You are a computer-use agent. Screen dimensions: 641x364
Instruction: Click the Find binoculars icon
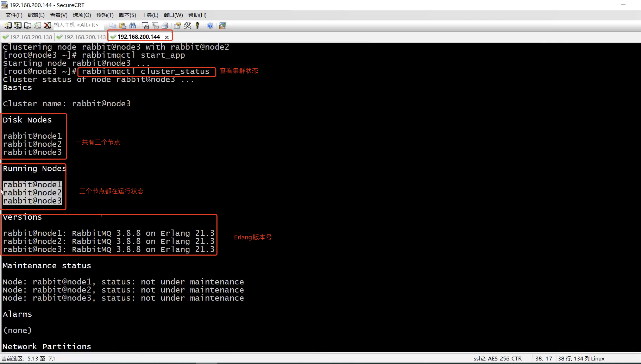point(132,25)
